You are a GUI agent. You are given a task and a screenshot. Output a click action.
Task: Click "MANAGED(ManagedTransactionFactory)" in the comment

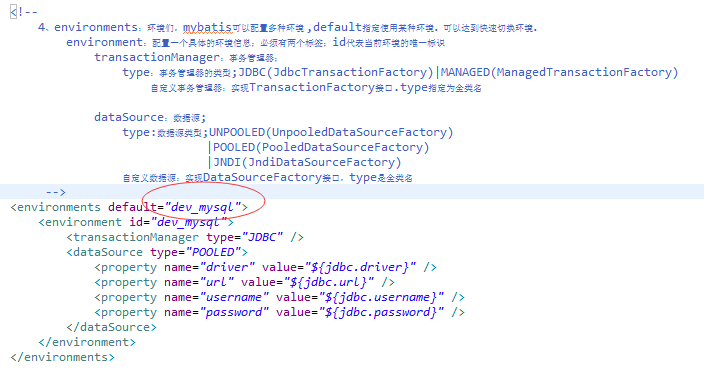(559, 72)
